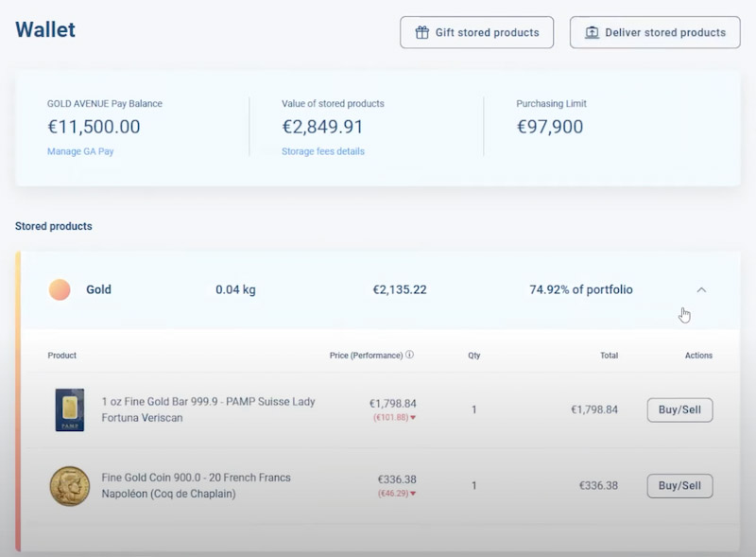Click the Total column header
The width and height of the screenshot is (756, 557).
pos(609,356)
